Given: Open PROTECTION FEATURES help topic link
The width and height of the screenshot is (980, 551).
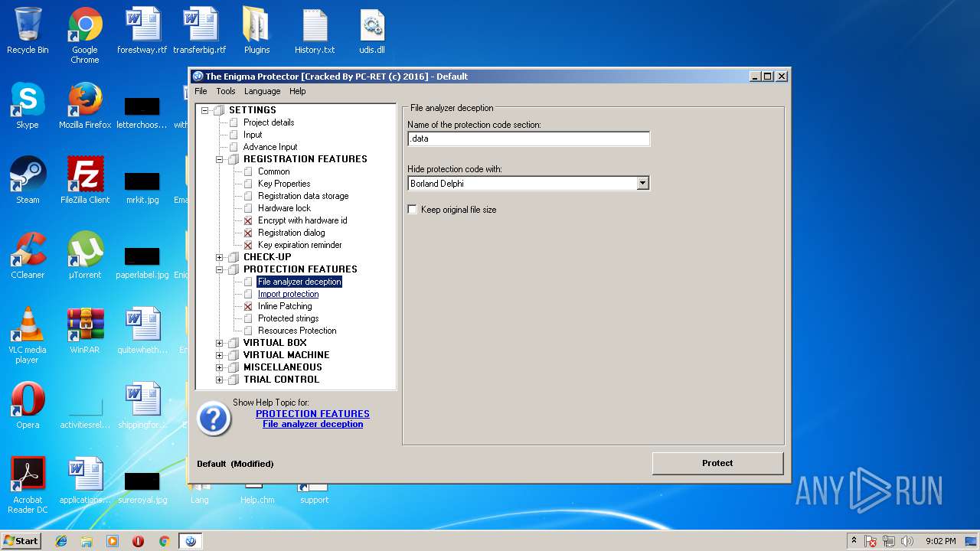Looking at the screenshot, I should (312, 414).
